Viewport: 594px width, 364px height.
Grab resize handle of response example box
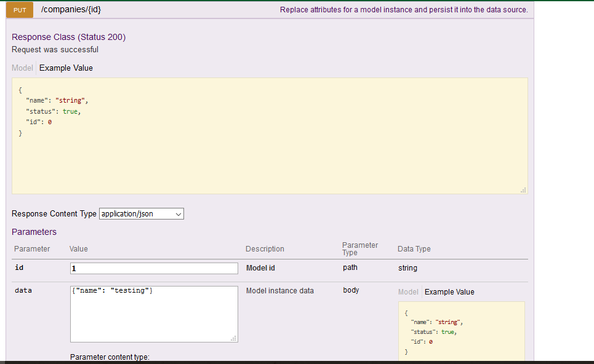pos(523,190)
